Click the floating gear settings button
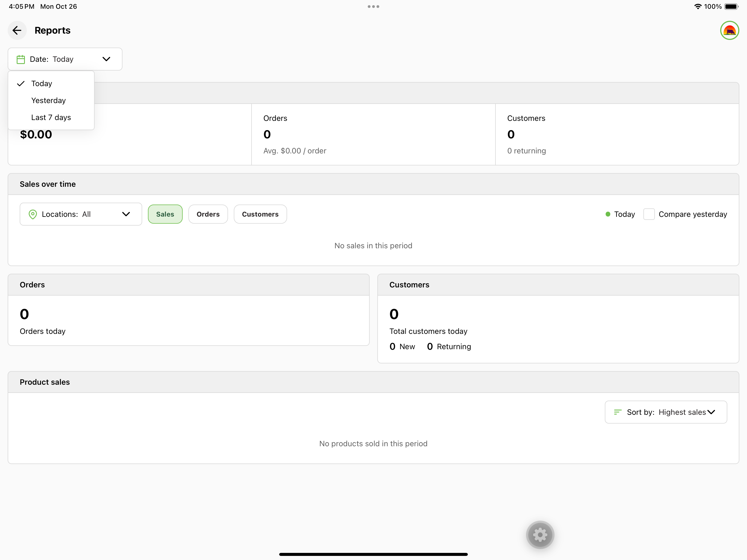Screen dimensions: 747x560 [x=540, y=535]
